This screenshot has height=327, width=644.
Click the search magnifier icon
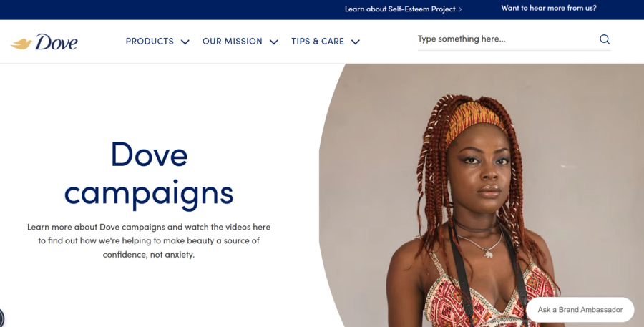605,39
